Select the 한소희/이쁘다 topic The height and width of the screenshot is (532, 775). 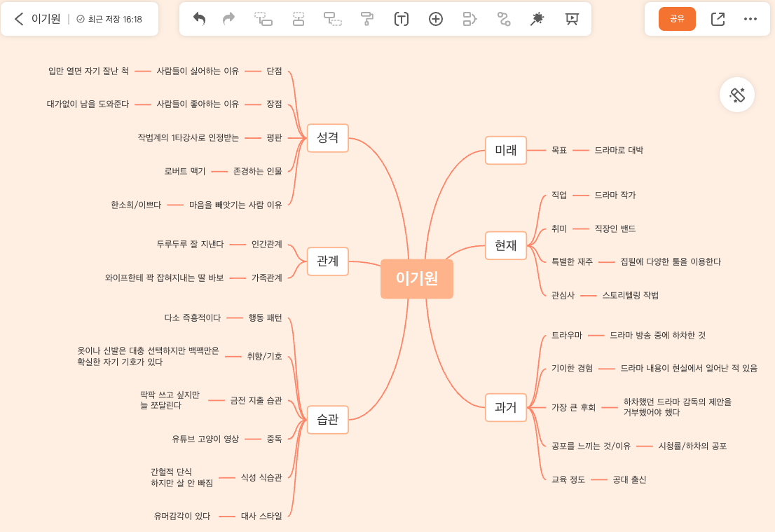(x=136, y=205)
